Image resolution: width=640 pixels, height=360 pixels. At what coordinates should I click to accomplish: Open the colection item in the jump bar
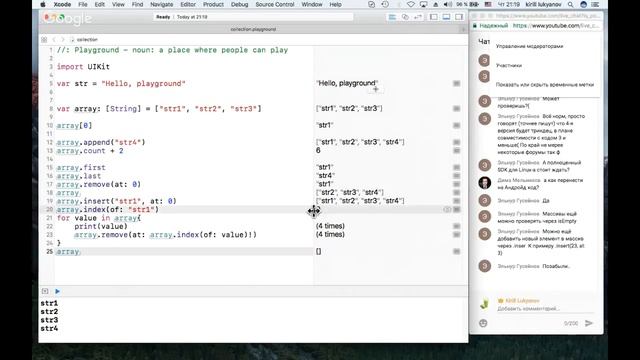84,40
